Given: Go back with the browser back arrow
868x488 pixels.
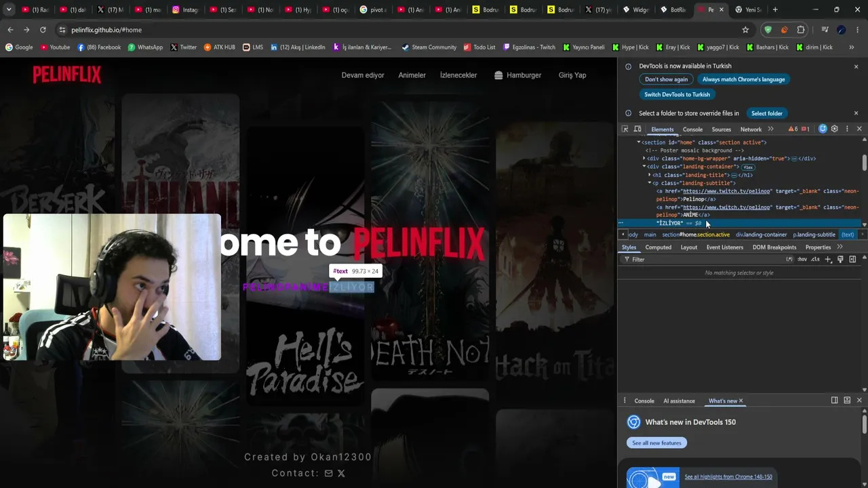Looking at the screenshot, I should [10, 30].
